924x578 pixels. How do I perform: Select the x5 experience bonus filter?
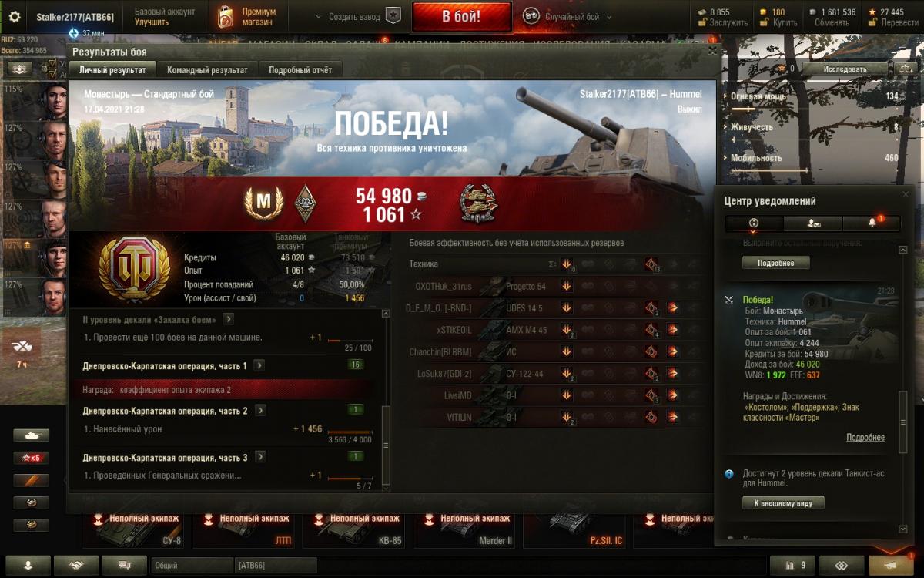pyautogui.click(x=31, y=458)
